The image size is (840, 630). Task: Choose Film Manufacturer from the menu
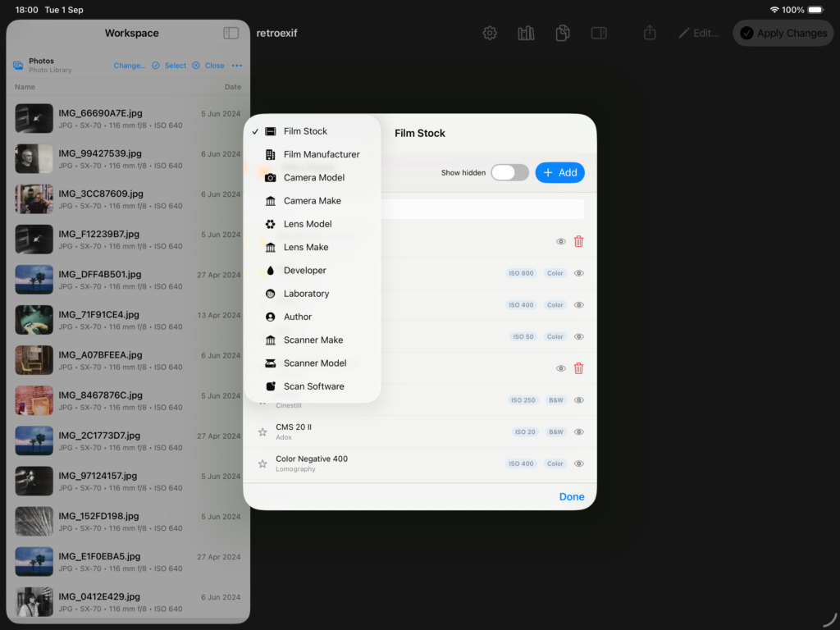click(313, 154)
